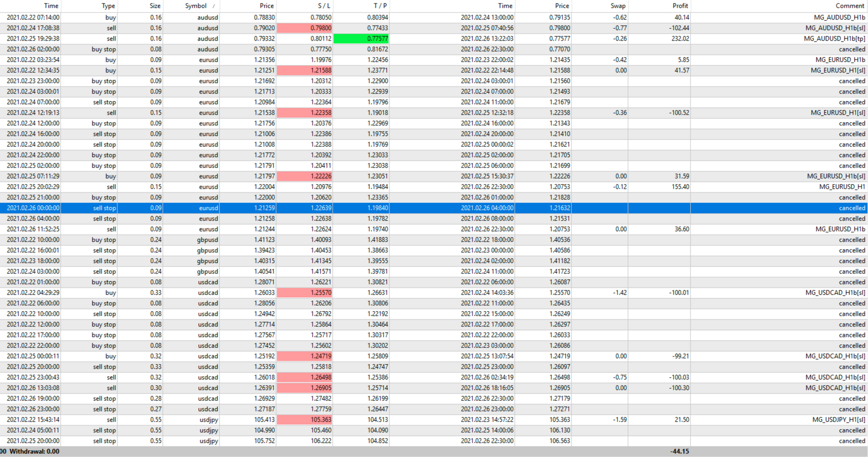The width and height of the screenshot is (868, 457).
Task: Click the green highlighted T/P cell 0.77577
Action: point(361,38)
